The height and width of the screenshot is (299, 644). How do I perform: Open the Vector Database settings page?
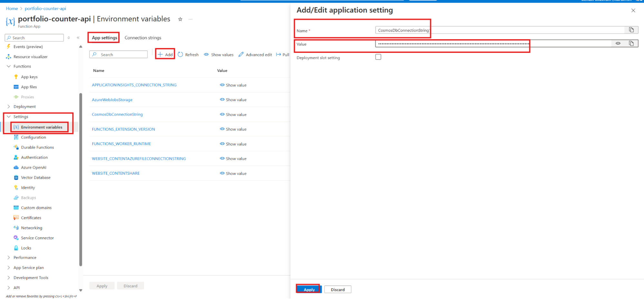(x=35, y=177)
